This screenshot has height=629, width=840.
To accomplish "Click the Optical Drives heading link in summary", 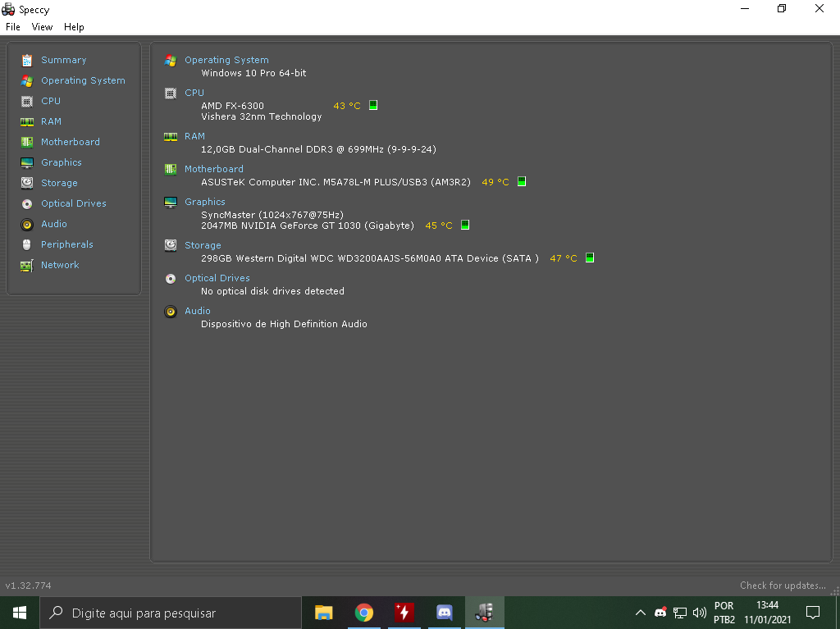I will [x=217, y=278].
